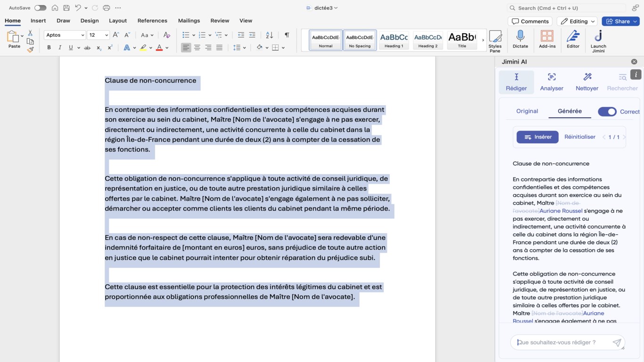Viewport: 644px width, 362px height.
Task: Activate the Format Painter brush
Action: tap(30, 49)
